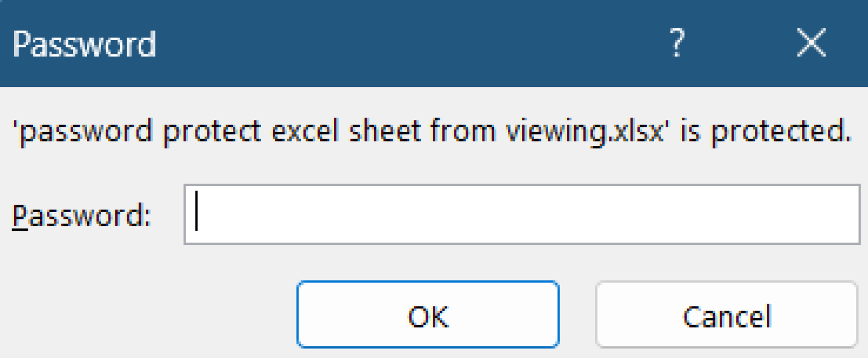
Task: Activate the highlighted default OK button
Action: pos(428,315)
